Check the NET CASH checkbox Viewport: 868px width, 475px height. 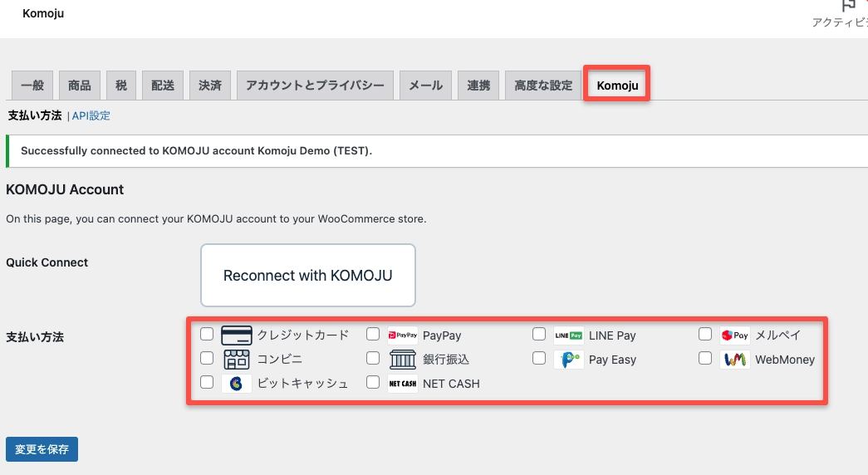pyautogui.click(x=373, y=382)
